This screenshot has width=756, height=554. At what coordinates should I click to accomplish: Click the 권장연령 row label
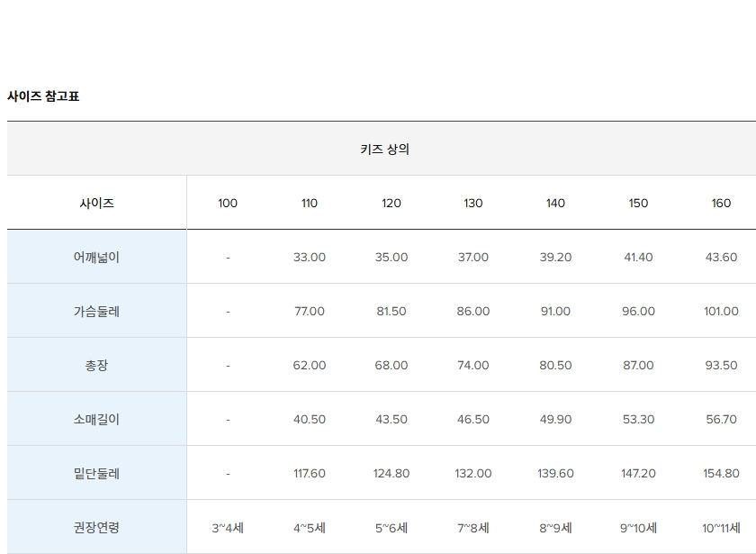point(96,528)
